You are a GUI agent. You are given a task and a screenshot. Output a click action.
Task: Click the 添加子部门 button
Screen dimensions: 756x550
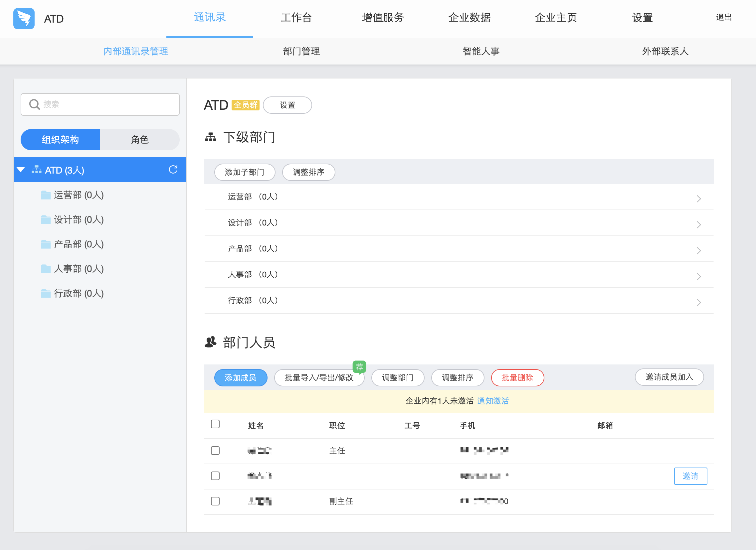245,172
